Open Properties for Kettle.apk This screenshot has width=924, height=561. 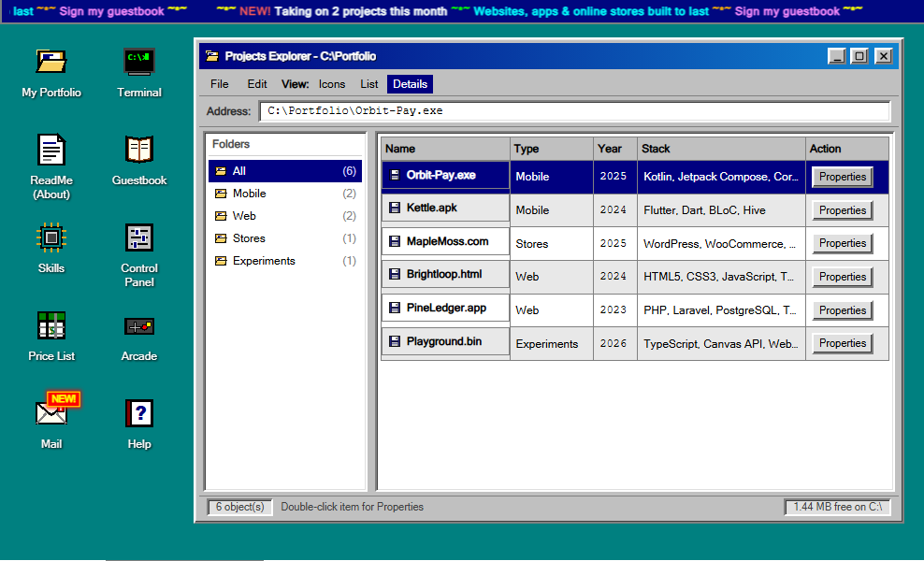pos(842,210)
